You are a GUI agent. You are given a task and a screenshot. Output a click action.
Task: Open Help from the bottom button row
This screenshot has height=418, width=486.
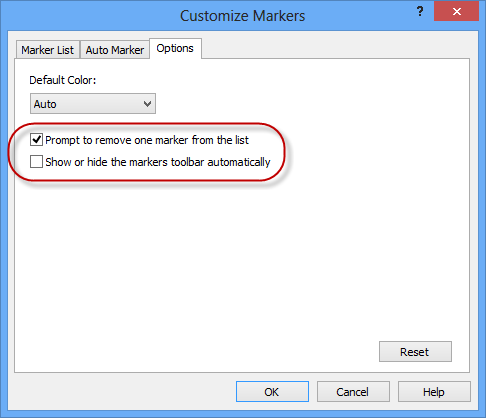434,392
